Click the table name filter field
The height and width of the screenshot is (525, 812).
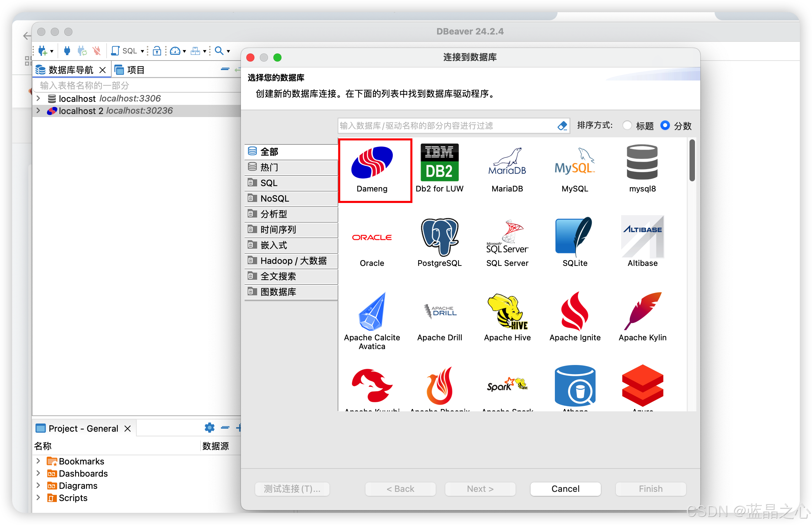(136, 85)
